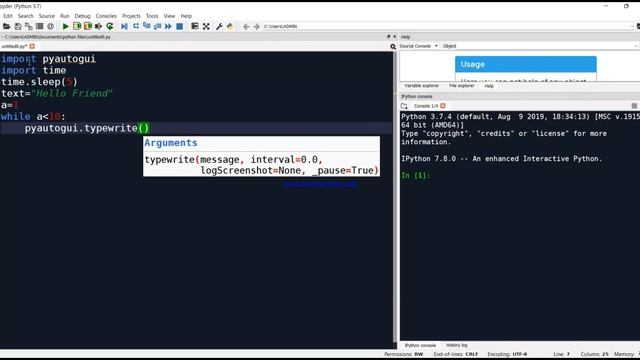Click the Encoding UTF-8 status entry
The image size is (640, 360).
click(x=507, y=354)
